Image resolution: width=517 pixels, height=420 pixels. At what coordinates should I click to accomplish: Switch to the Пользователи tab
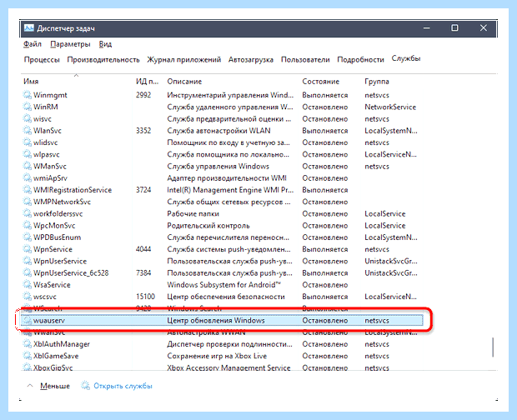click(305, 60)
